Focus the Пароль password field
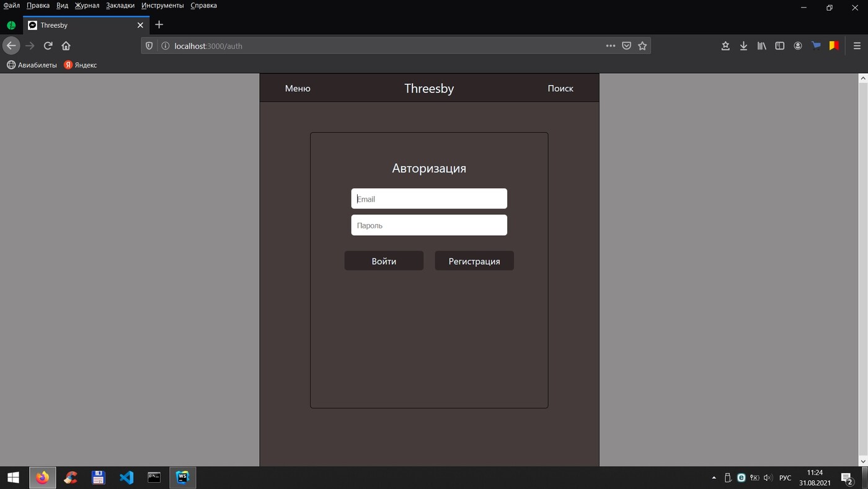This screenshot has width=868, height=489. pyautogui.click(x=429, y=225)
